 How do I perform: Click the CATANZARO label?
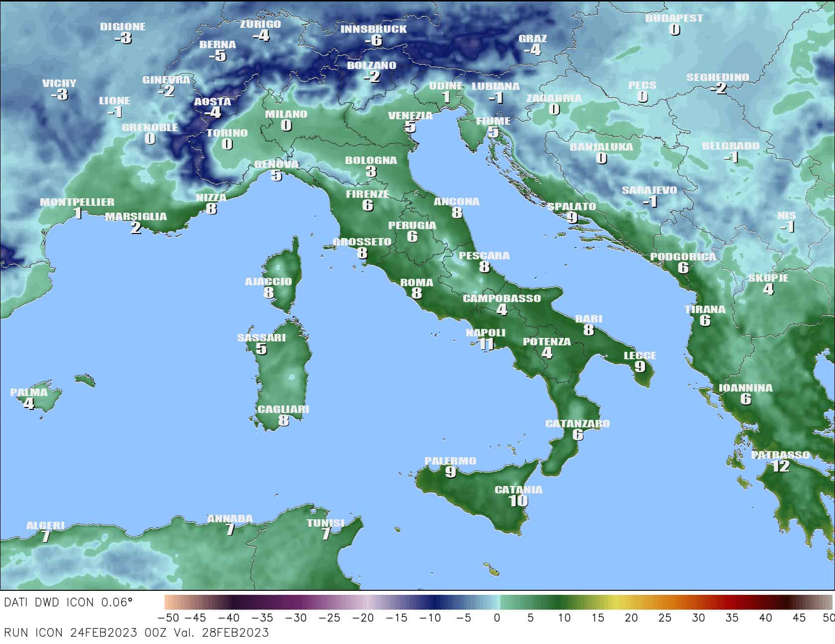(578, 424)
